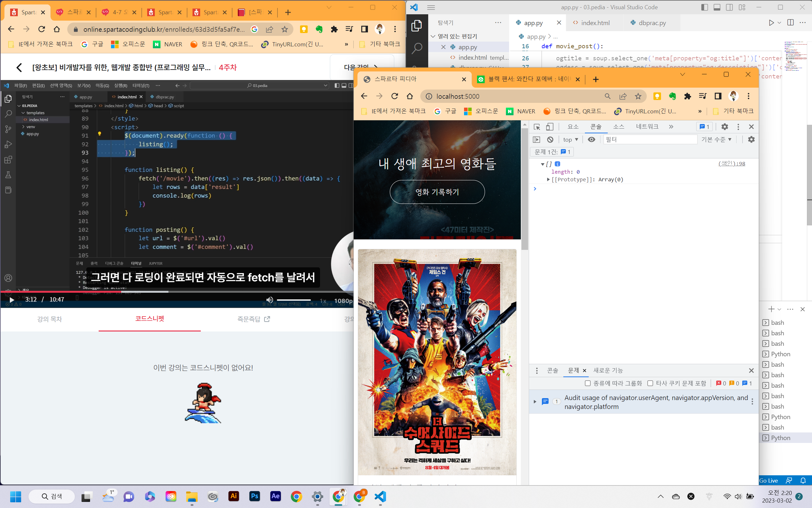Open 문제 1건 issues button in console
The width and height of the screenshot is (812, 508).
click(552, 152)
